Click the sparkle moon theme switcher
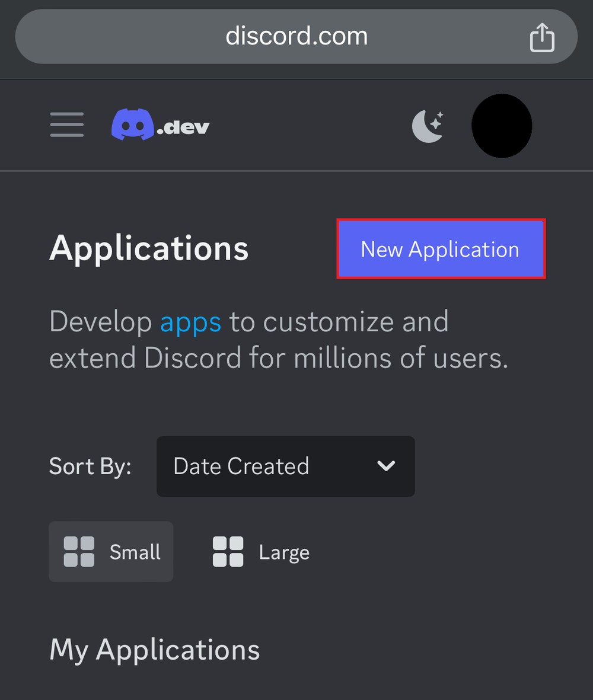 428,125
